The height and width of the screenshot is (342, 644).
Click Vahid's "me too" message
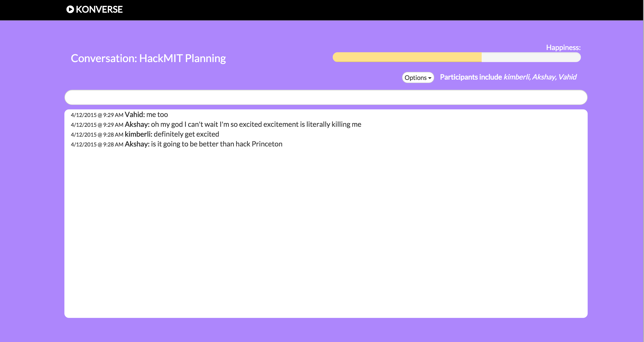point(157,115)
